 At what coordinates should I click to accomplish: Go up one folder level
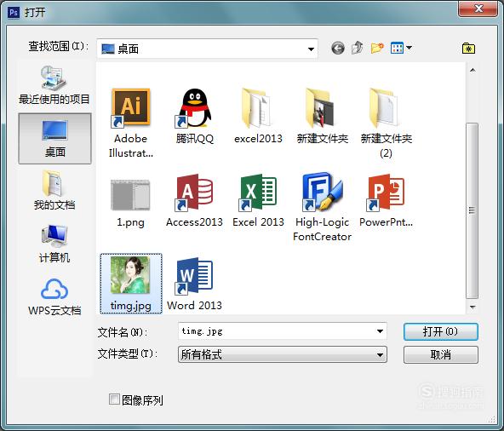point(358,48)
